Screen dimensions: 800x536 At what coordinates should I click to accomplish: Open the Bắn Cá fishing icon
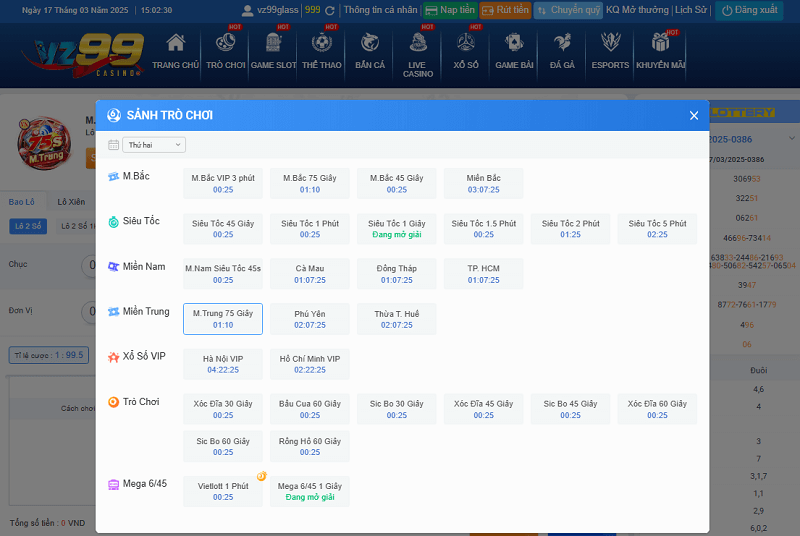pos(370,44)
